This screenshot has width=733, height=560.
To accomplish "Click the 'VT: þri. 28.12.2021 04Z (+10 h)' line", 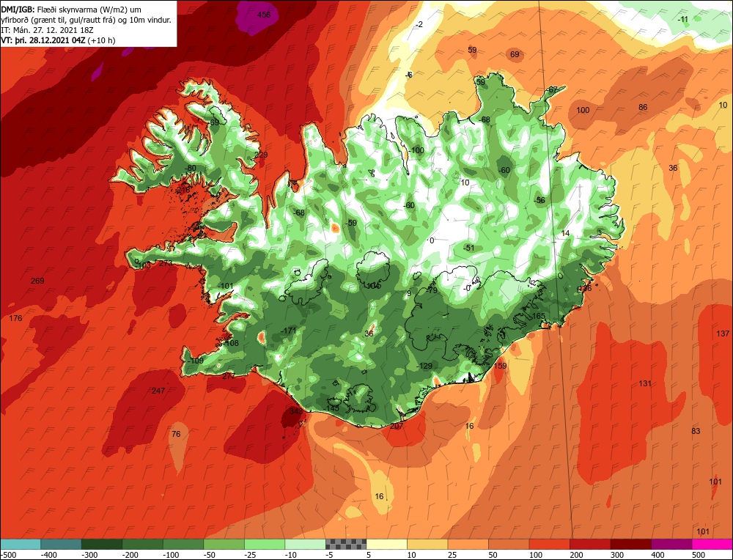I will pyautogui.click(x=58, y=40).
